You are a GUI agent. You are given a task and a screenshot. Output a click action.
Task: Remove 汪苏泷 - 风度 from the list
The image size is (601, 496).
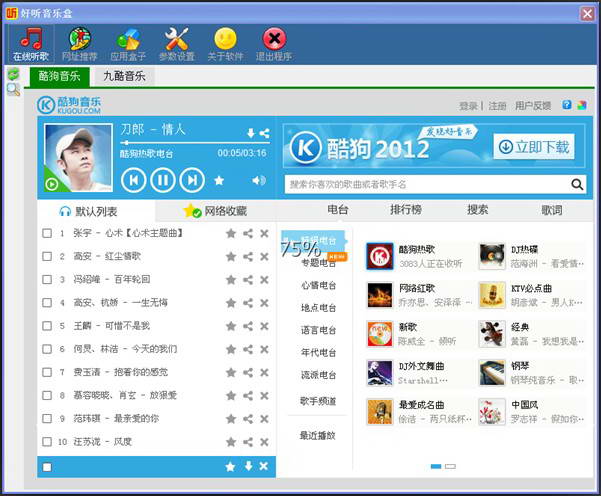pos(264,442)
